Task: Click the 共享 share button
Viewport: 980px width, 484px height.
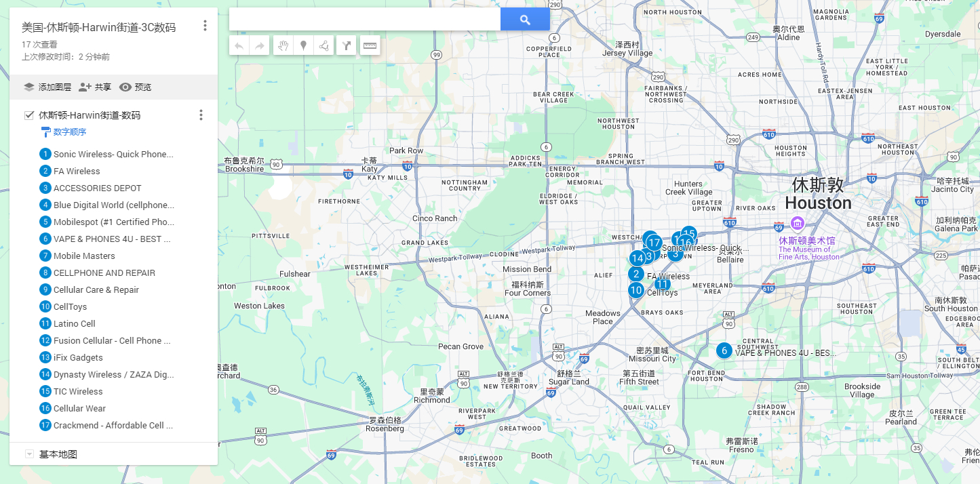Action: click(95, 87)
